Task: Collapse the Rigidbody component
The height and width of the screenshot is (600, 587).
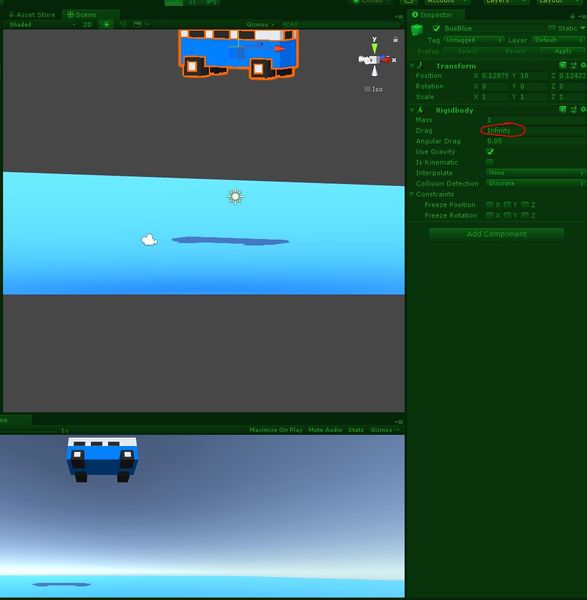Action: click(x=412, y=110)
